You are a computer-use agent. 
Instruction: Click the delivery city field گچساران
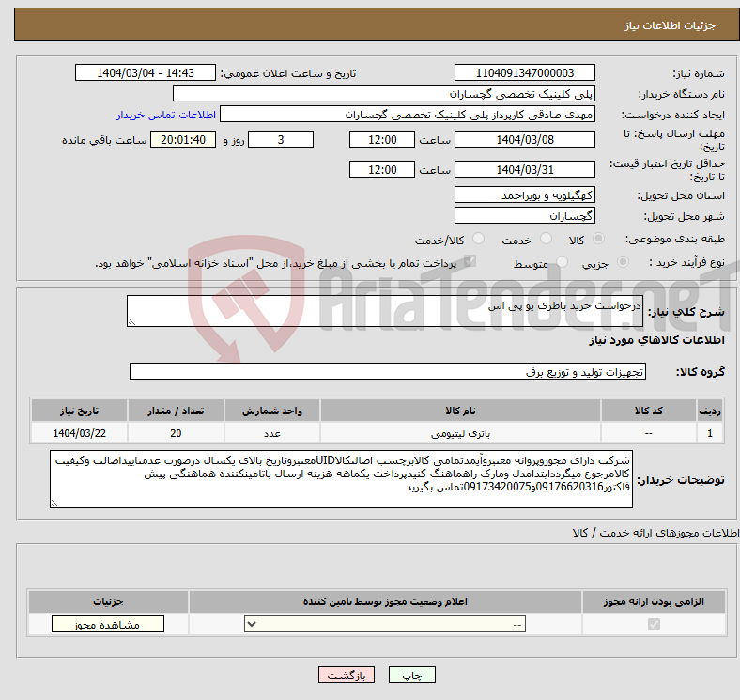[525, 216]
